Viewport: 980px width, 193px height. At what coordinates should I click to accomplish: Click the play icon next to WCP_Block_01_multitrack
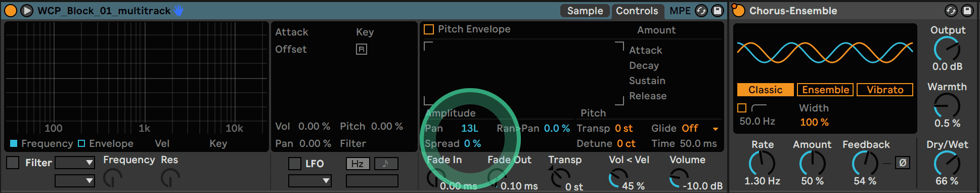27,11
